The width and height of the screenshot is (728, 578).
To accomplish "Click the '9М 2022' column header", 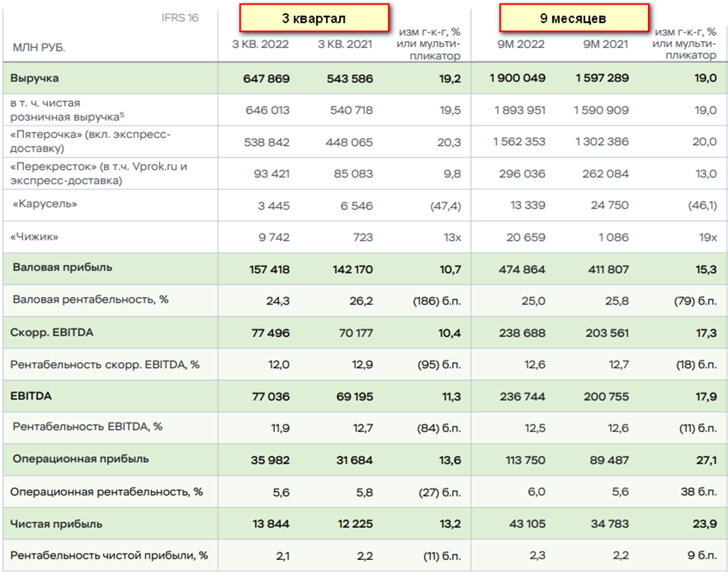I will point(521,45).
